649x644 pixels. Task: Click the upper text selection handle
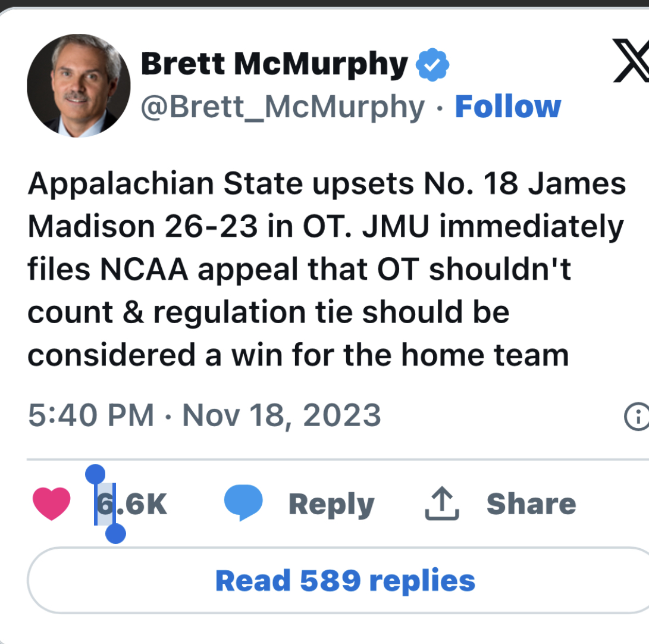(x=95, y=474)
